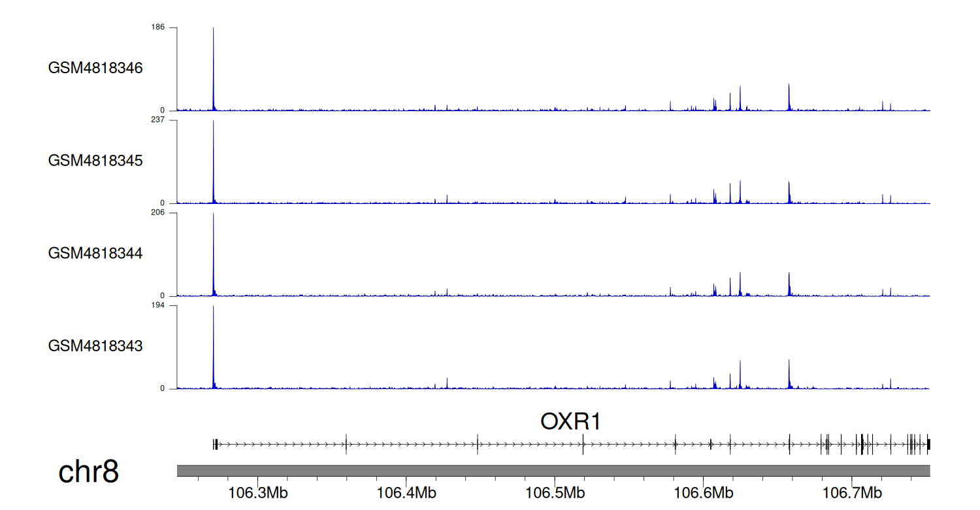Select the GSM4818345 track label
The height and width of the screenshot is (510, 980).
[x=95, y=160]
